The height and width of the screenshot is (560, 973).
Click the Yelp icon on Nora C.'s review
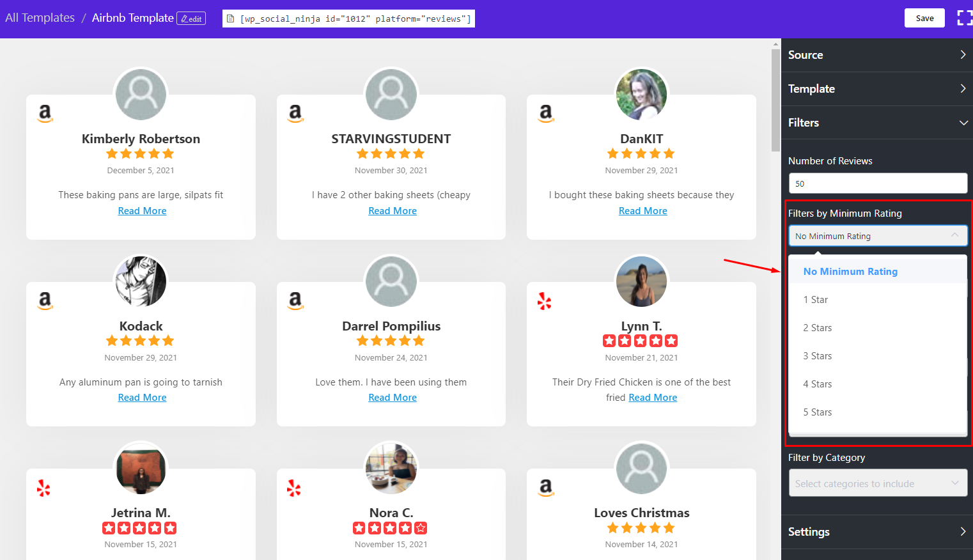click(x=293, y=488)
